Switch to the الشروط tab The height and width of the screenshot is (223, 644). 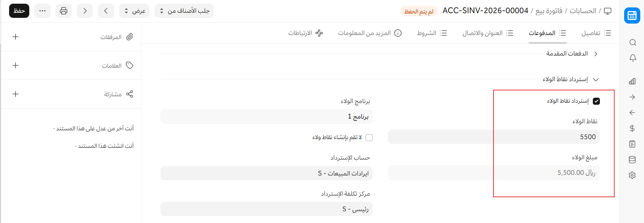[432, 33]
